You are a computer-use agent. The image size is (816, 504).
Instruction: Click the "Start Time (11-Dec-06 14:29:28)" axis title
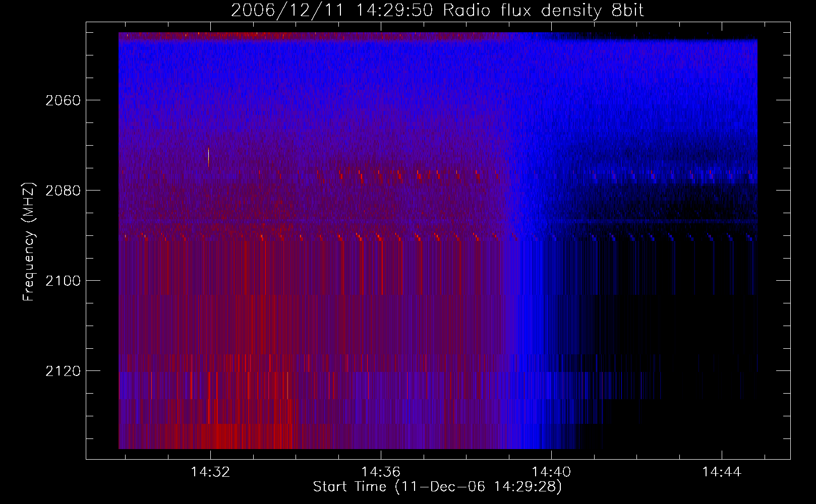click(437, 487)
